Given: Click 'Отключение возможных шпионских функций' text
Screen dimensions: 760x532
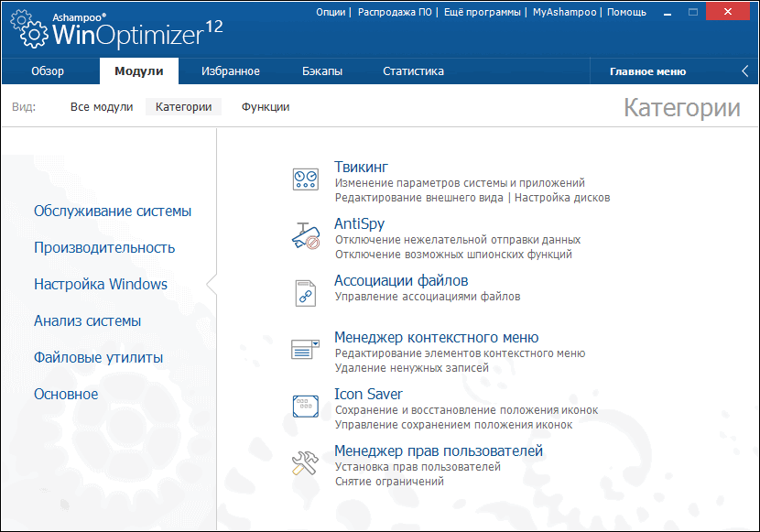Looking at the screenshot, I should click(x=453, y=255).
